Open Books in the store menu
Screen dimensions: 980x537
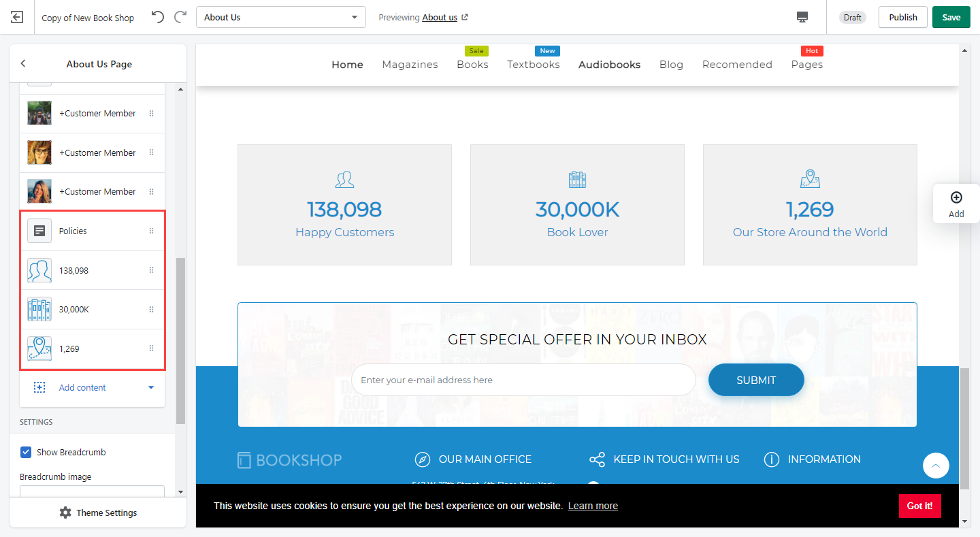tap(472, 65)
